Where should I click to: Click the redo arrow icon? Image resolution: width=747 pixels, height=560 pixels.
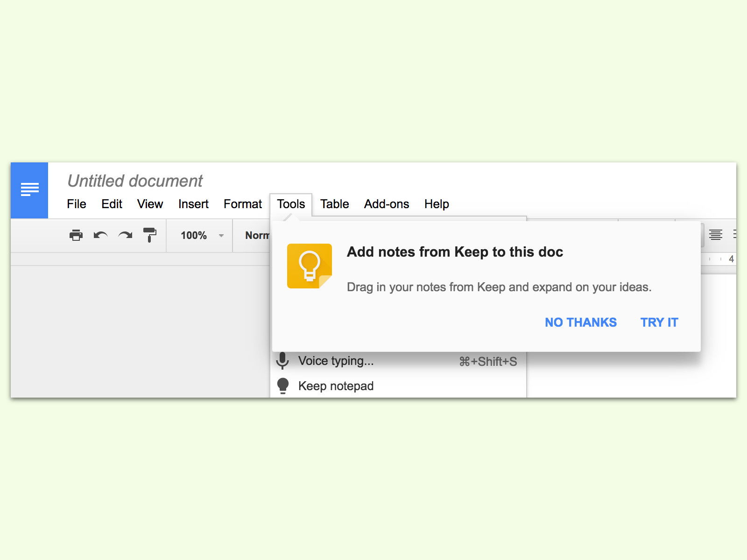(x=125, y=235)
